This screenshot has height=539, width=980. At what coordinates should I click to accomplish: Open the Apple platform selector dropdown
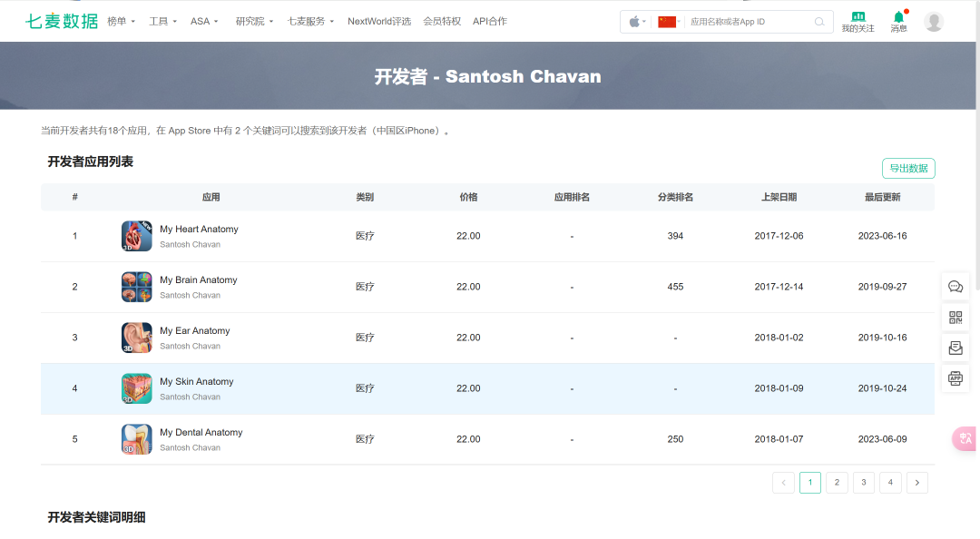point(637,22)
